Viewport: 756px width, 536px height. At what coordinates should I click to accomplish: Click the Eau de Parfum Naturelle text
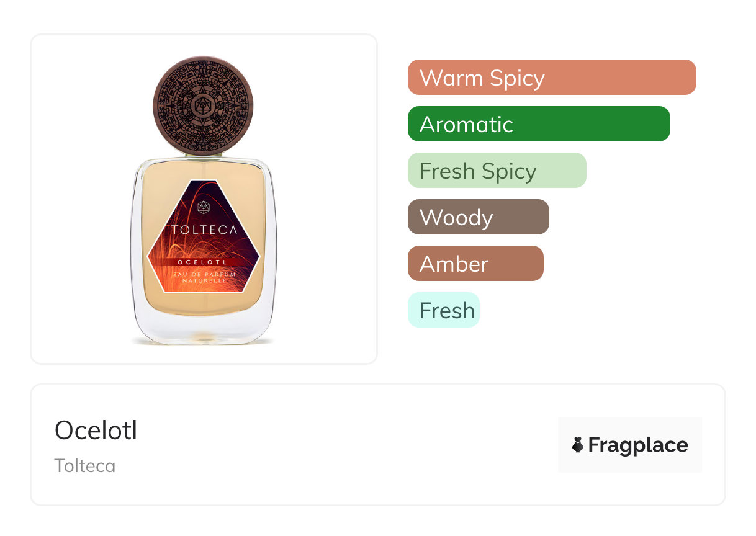coord(204,277)
